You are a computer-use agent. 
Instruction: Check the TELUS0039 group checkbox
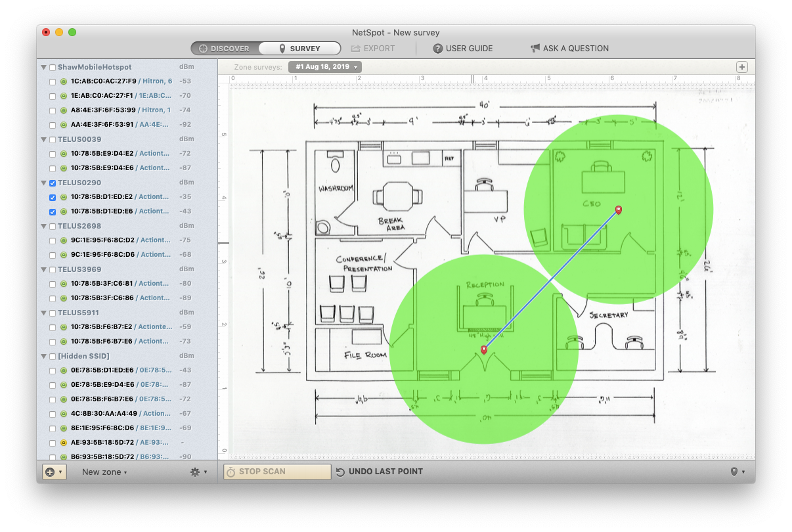[x=53, y=139]
